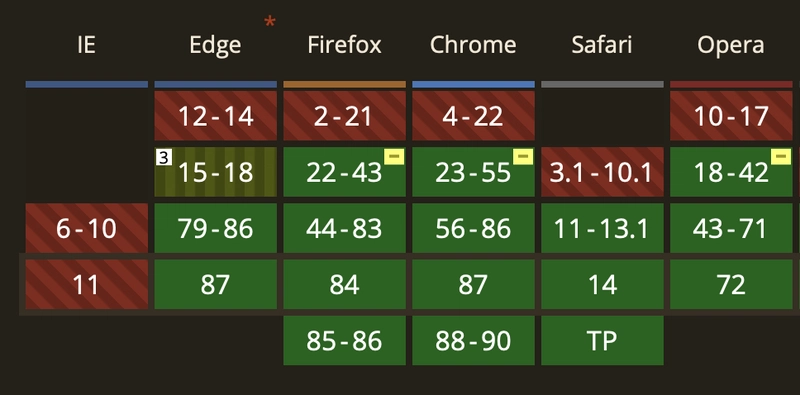The height and width of the screenshot is (395, 800).
Task: Click the yellow flag icon on Firefox 22-43
Action: (394, 156)
